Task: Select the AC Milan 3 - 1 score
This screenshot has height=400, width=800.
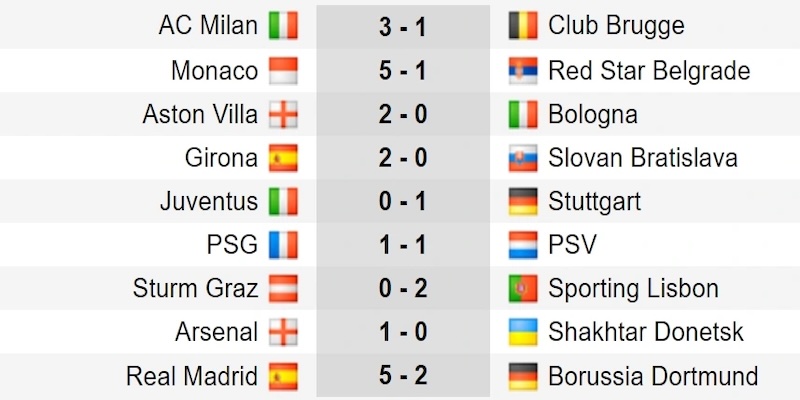Action: coord(403,26)
